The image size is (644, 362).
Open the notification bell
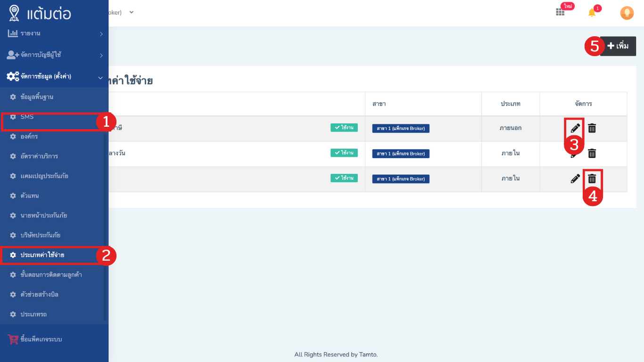[x=592, y=13]
